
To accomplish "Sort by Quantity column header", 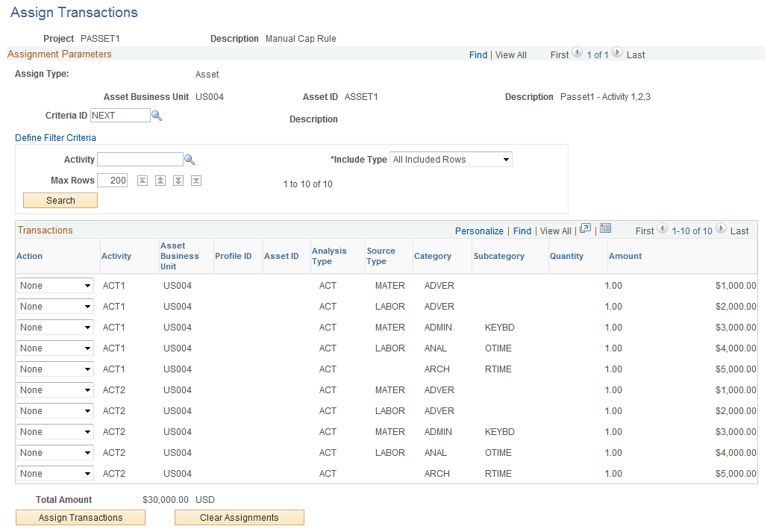I will point(567,257).
